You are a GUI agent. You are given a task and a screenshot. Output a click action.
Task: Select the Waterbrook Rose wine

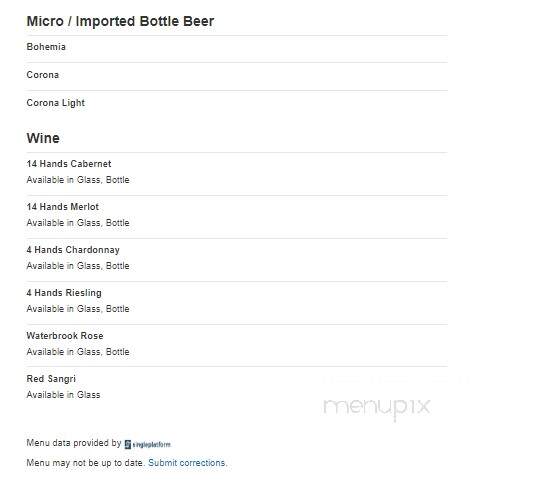(x=65, y=336)
